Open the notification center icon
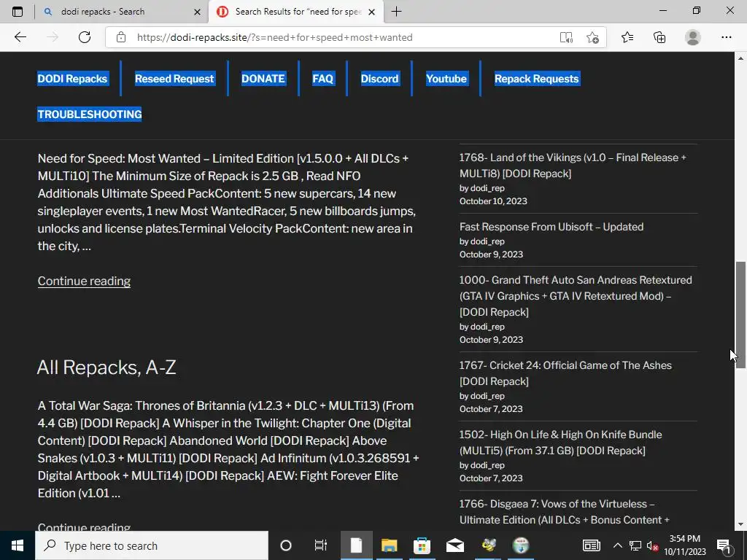Viewport: 747px width, 560px height. [x=724, y=545]
